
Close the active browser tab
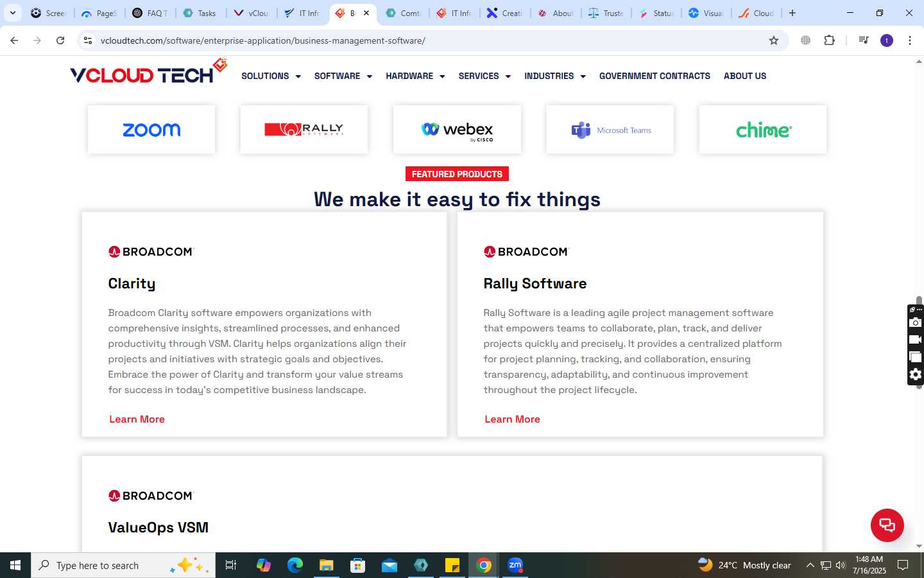(366, 13)
